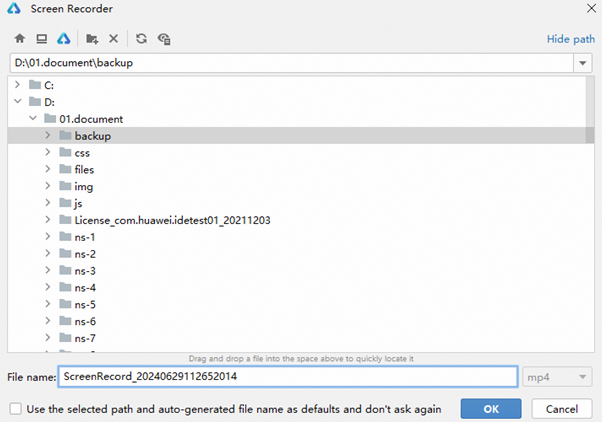
Task: Click the delete (X) toolbar icon
Action: [x=113, y=39]
